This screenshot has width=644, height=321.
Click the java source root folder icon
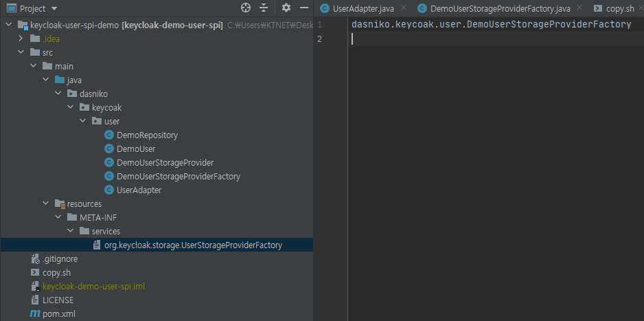pos(60,80)
